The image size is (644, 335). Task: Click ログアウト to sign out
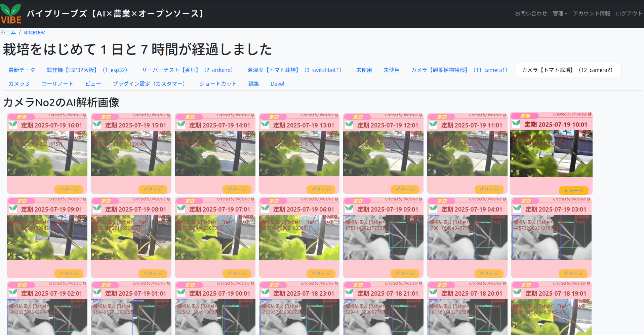coord(629,13)
